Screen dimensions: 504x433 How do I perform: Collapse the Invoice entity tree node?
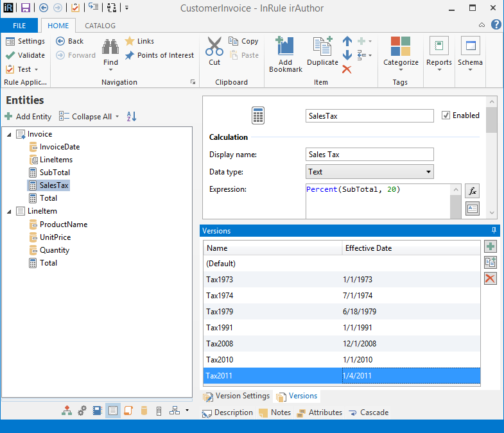click(x=8, y=134)
